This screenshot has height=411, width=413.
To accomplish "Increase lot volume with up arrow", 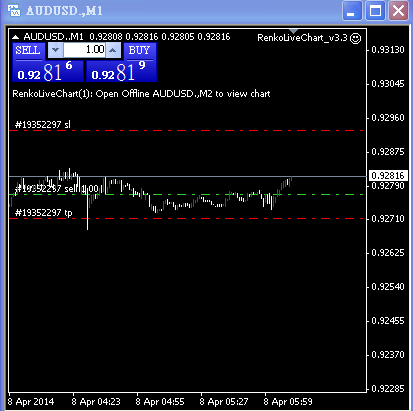I will pyautogui.click(x=113, y=50).
